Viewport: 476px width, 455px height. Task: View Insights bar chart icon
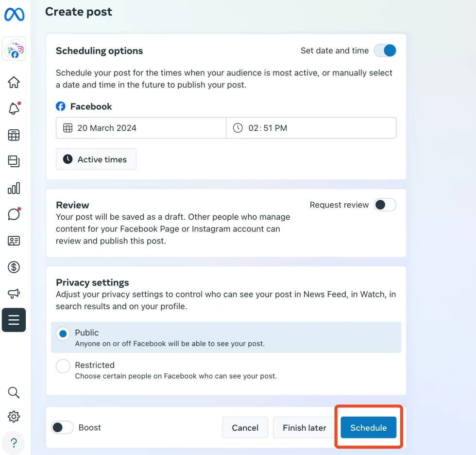pyautogui.click(x=14, y=188)
